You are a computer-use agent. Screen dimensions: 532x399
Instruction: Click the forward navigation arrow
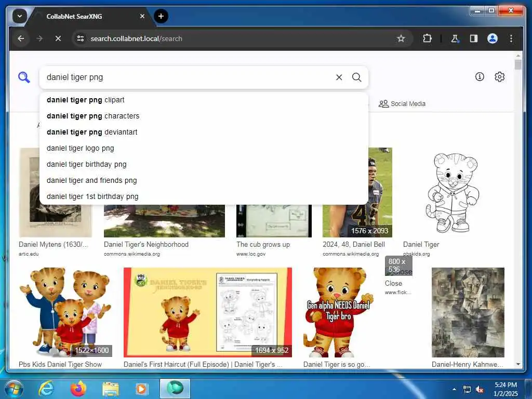[39, 38]
